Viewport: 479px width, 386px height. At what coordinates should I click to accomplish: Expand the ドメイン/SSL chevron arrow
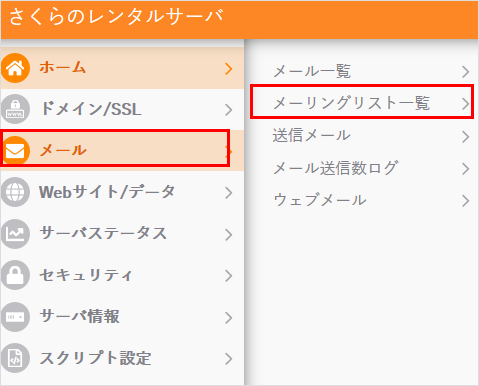(x=229, y=110)
